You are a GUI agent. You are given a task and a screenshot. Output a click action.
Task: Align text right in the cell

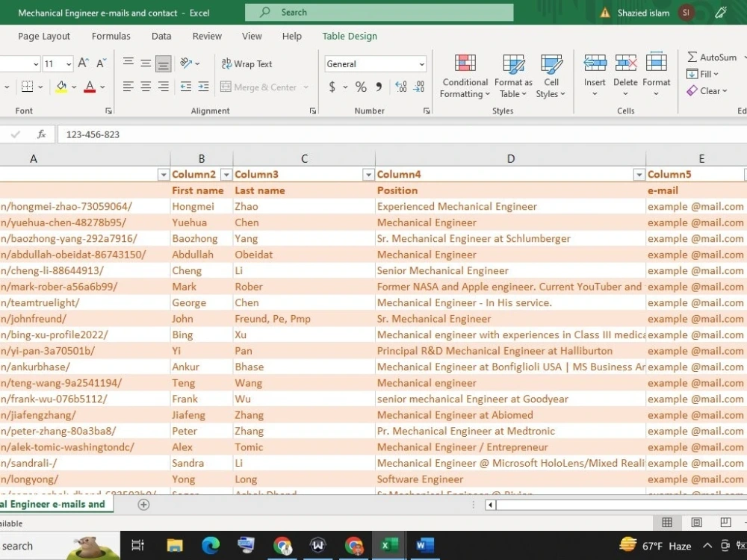pyautogui.click(x=164, y=87)
